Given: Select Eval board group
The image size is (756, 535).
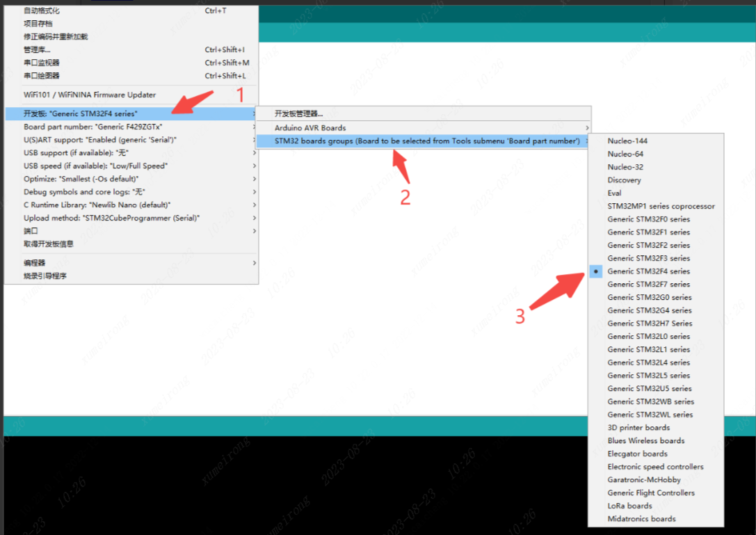Looking at the screenshot, I should (656, 193).
